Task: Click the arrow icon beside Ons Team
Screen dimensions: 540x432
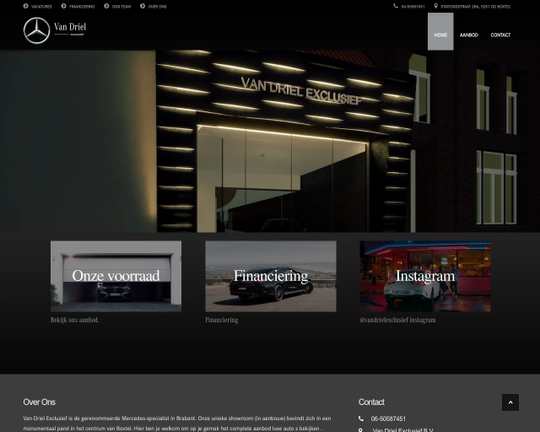Action: (106, 6)
